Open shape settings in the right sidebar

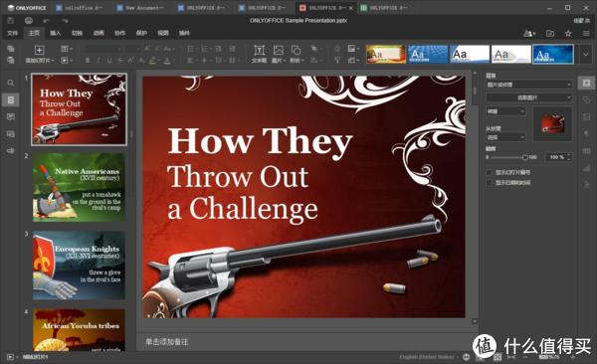coord(586,99)
